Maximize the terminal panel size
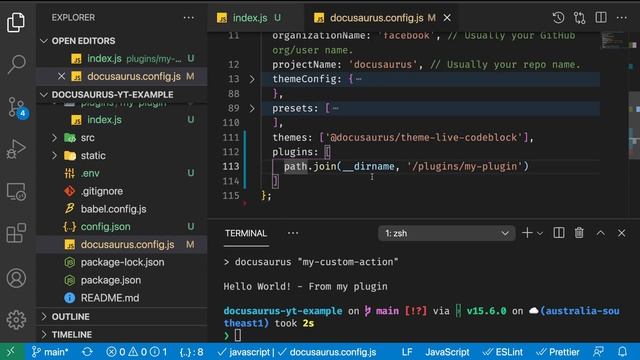 (600, 233)
